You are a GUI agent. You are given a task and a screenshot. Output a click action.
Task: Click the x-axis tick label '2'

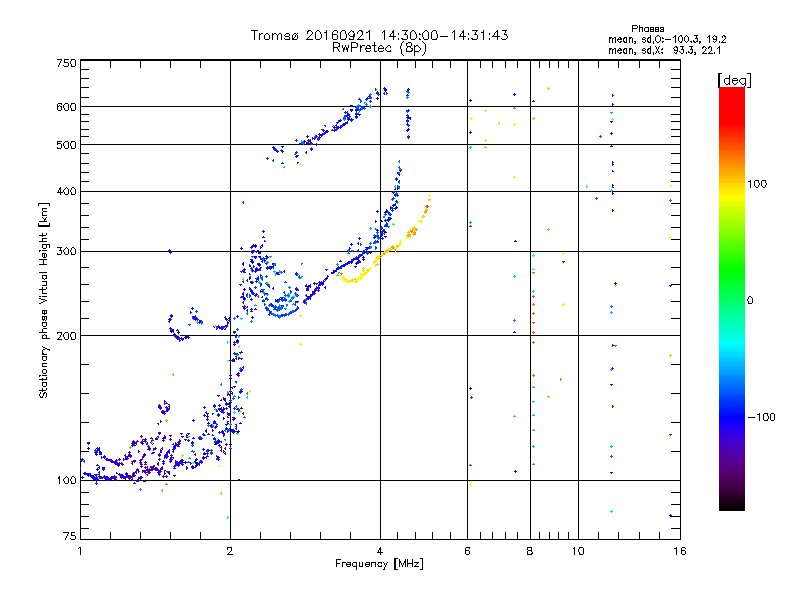[230, 551]
